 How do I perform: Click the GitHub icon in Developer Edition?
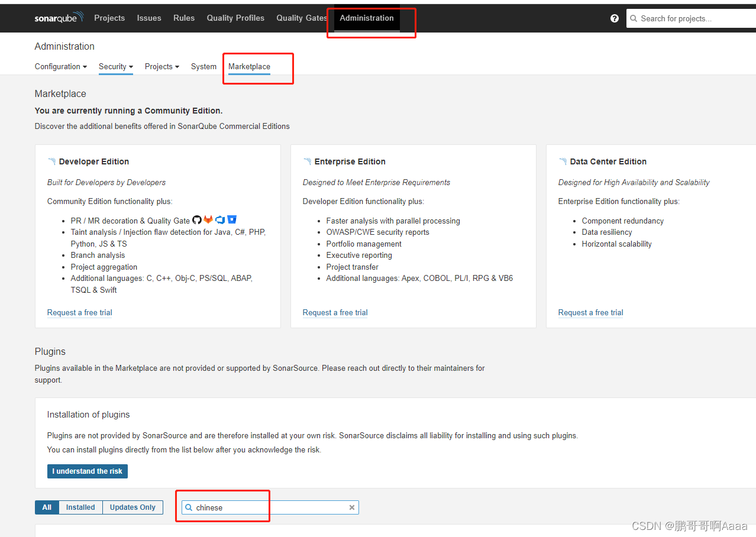pos(197,220)
